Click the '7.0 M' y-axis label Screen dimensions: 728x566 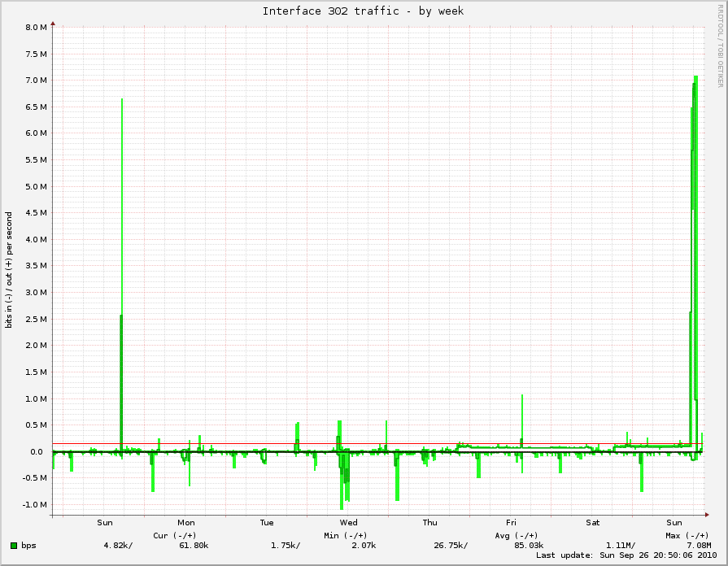37,81
